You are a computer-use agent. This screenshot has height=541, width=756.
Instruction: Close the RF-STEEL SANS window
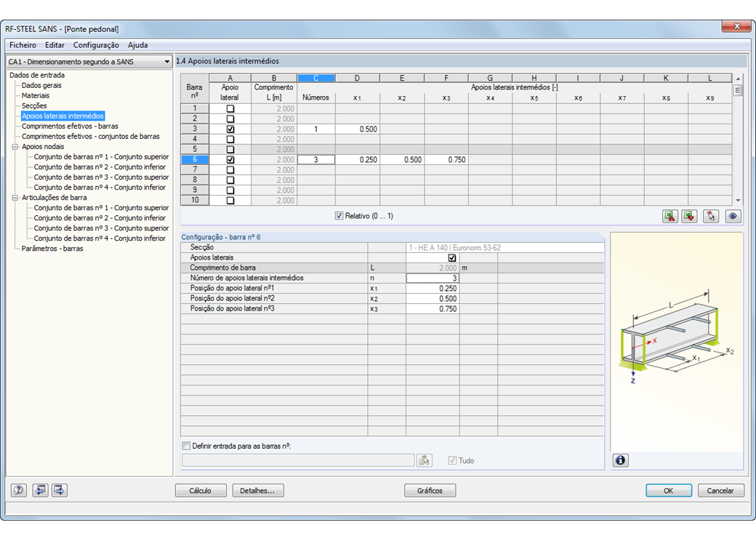pyautogui.click(x=736, y=26)
